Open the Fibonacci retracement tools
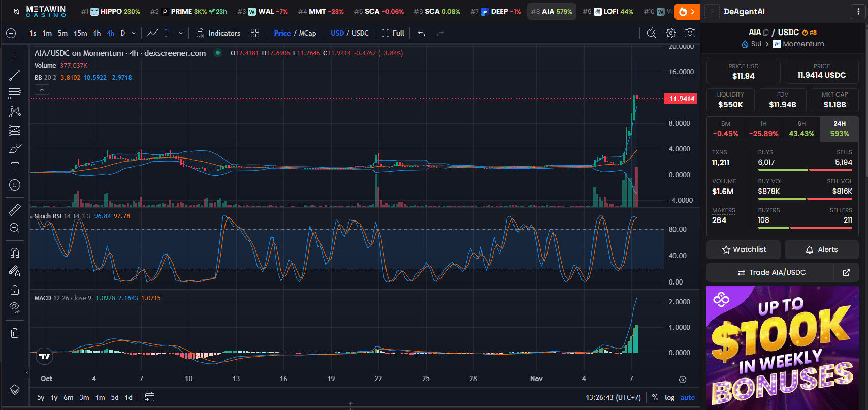 (x=15, y=93)
